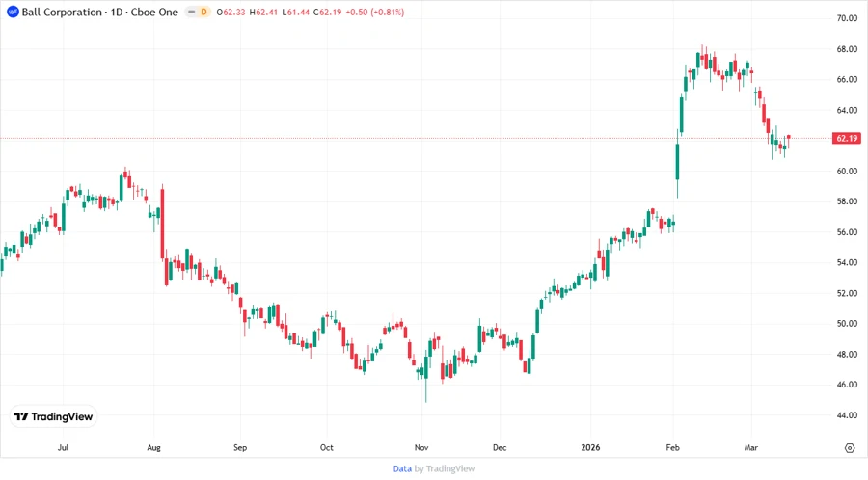Click the 56.00 price axis label

click(x=847, y=232)
